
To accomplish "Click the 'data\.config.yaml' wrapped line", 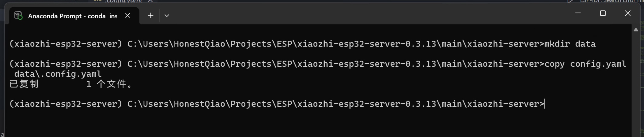I will point(58,74).
